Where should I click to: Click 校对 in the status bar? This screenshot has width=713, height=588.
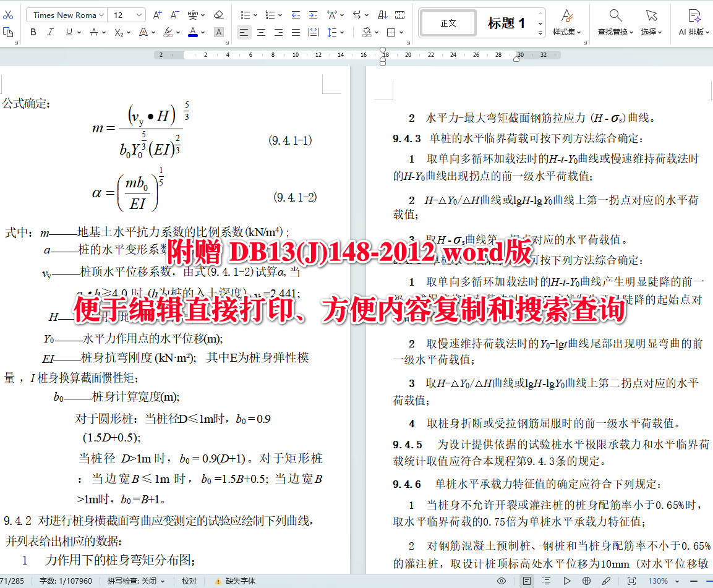(x=189, y=581)
